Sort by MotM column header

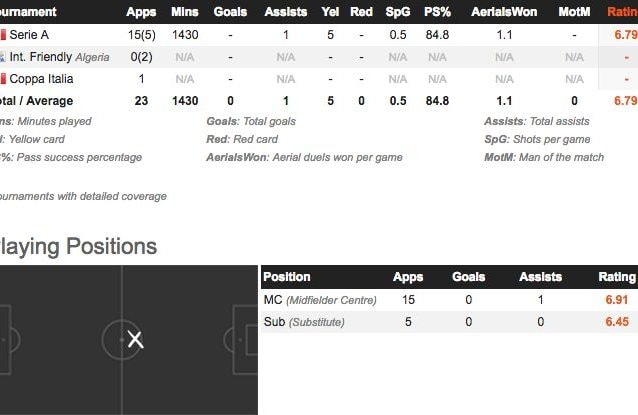click(x=574, y=12)
